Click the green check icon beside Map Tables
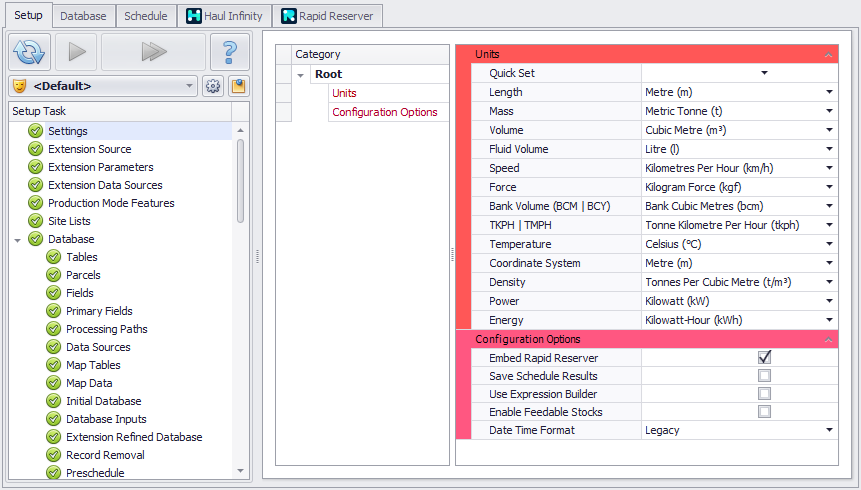The image size is (861, 490). coord(54,365)
